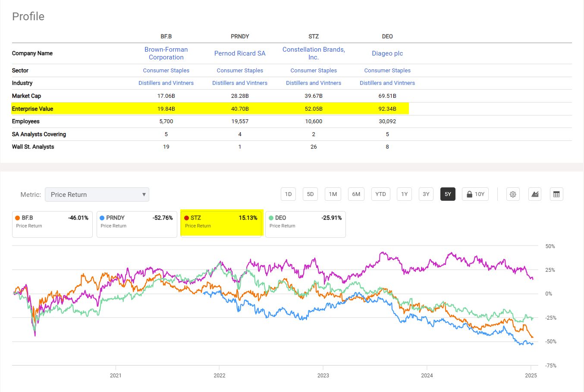Toggle the BF.B price return series card
Viewport: 584px width, 392px height.
pos(52,224)
